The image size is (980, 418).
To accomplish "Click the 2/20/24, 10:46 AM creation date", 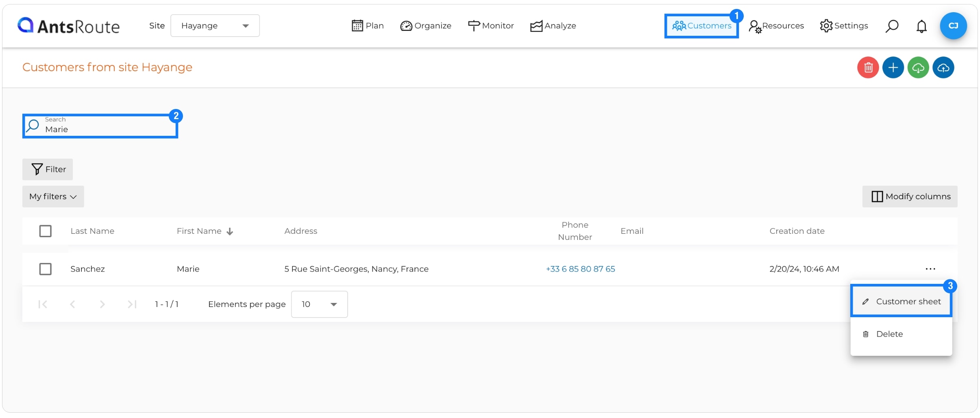I will tap(804, 269).
